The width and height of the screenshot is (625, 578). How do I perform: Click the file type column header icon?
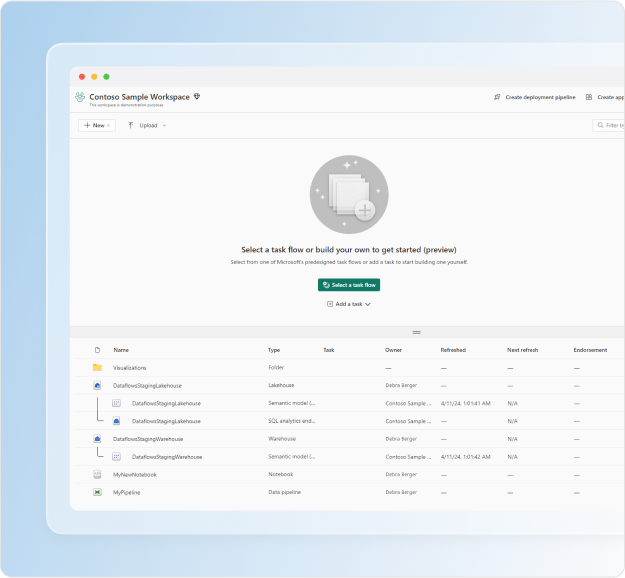97,350
